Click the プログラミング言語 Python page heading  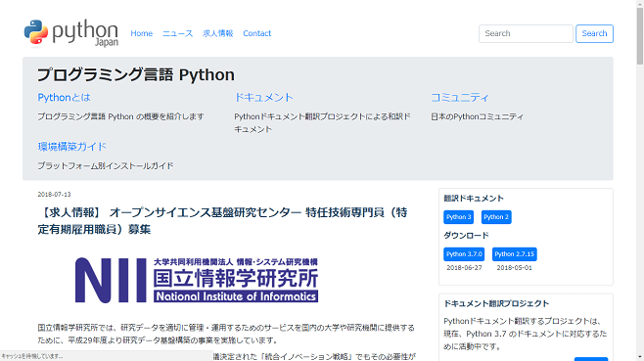tap(136, 74)
